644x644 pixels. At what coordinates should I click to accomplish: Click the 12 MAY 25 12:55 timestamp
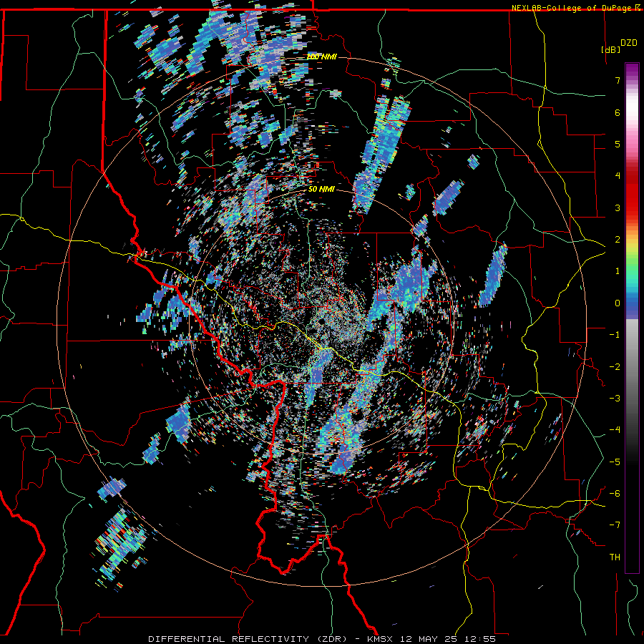tap(447, 639)
